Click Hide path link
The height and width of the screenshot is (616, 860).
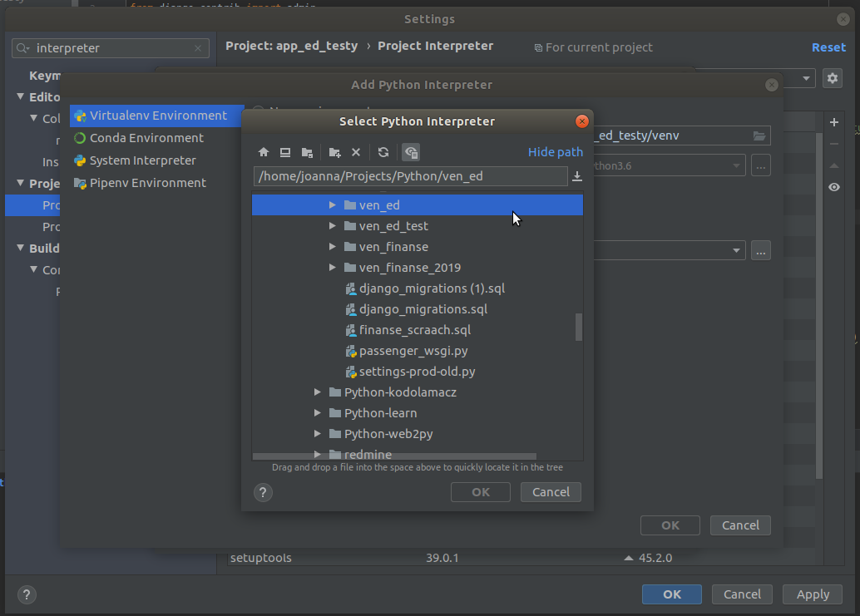(x=555, y=152)
